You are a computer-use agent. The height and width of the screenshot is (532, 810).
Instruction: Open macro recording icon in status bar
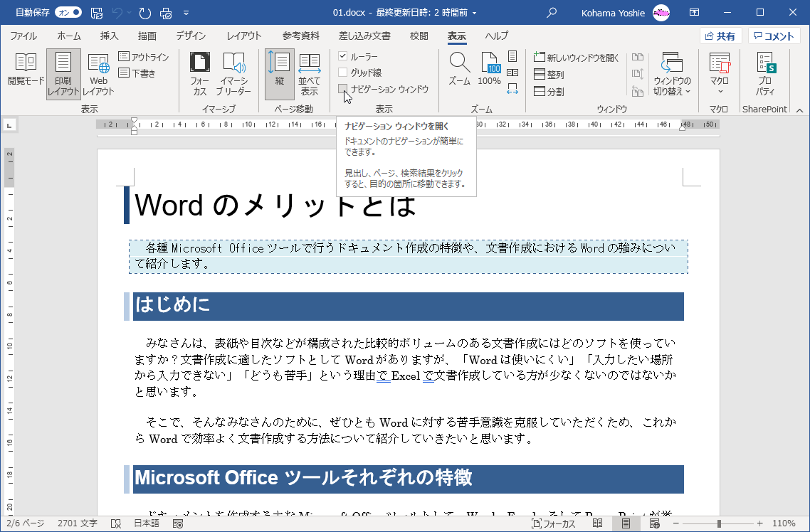coord(178,523)
